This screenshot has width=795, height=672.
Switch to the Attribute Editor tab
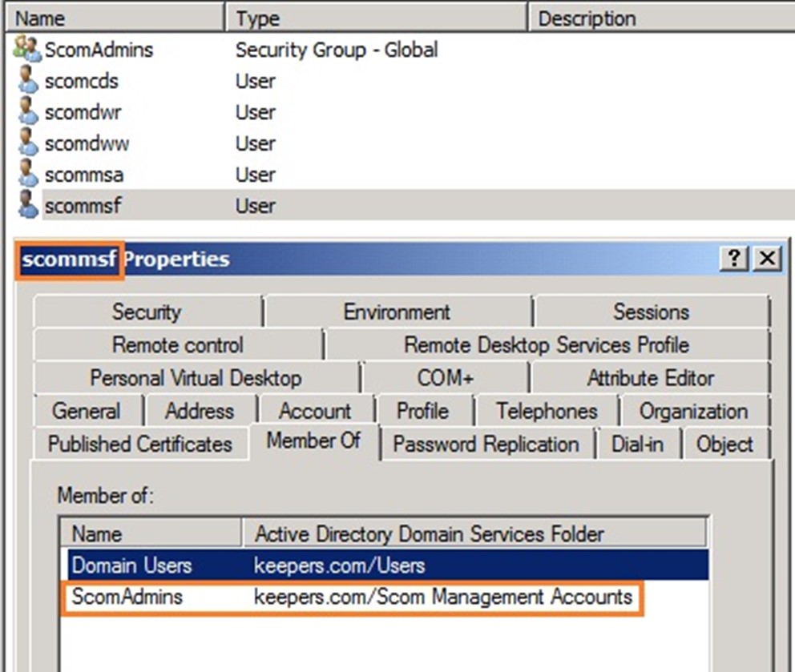click(650, 378)
